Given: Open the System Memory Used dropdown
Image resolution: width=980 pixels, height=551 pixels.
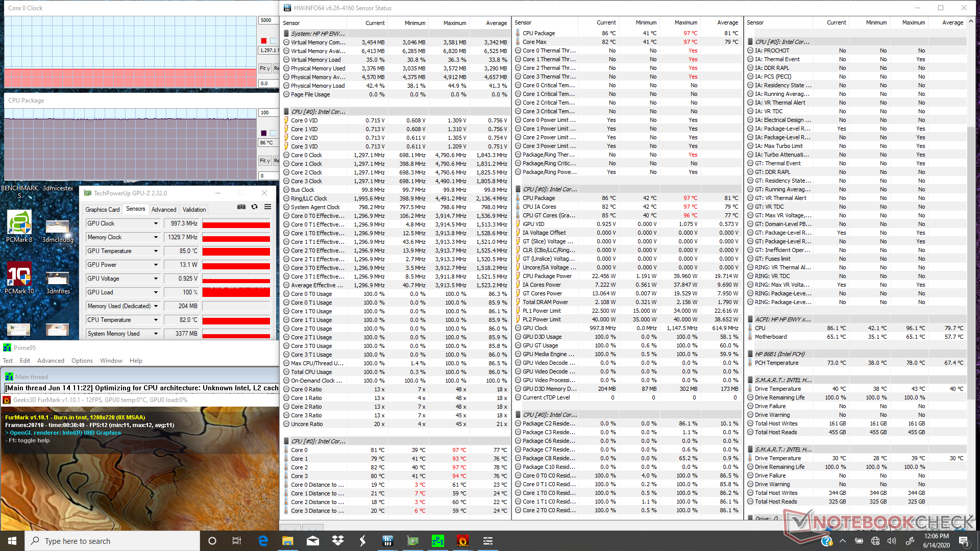Looking at the screenshot, I should (x=156, y=334).
